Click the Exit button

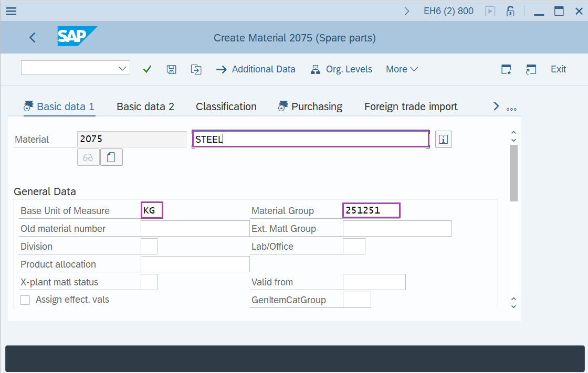(558, 69)
